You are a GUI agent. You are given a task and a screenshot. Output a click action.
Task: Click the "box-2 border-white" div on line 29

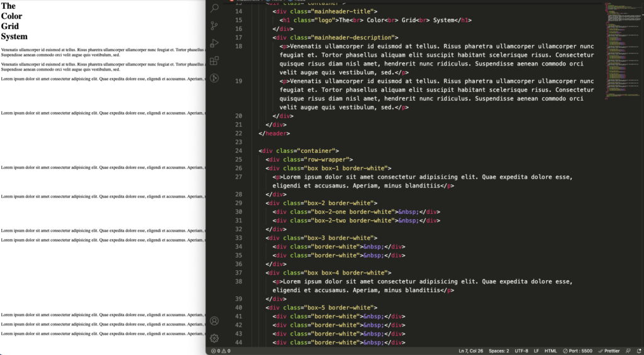321,203
